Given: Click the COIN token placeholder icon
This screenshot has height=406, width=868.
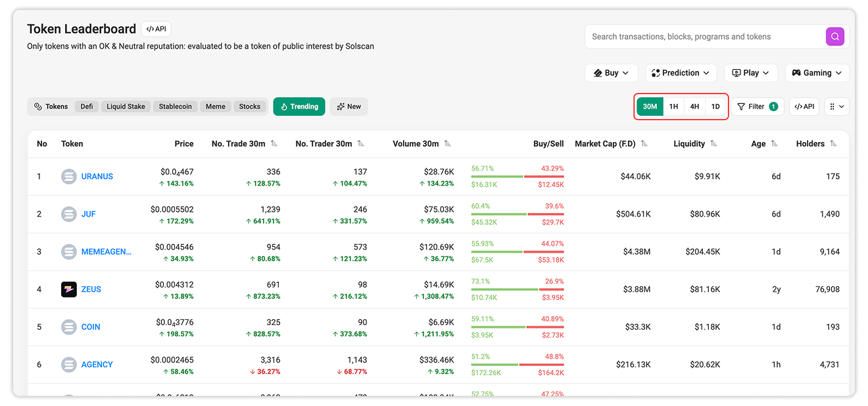Looking at the screenshot, I should (x=69, y=326).
